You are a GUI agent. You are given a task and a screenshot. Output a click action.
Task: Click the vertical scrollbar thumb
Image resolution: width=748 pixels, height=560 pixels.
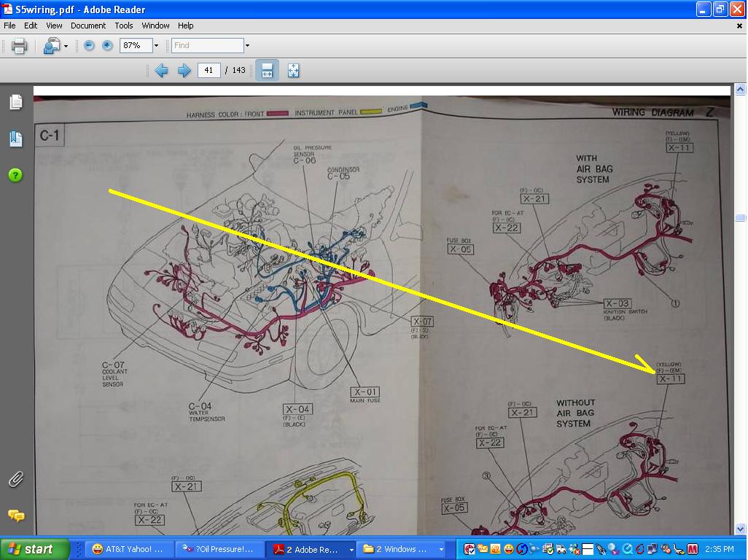[741, 218]
